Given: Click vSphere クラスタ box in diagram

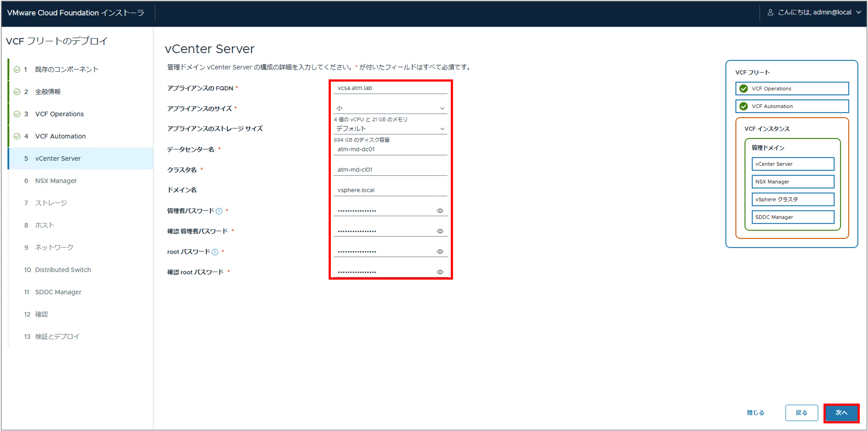Looking at the screenshot, I should (793, 200).
